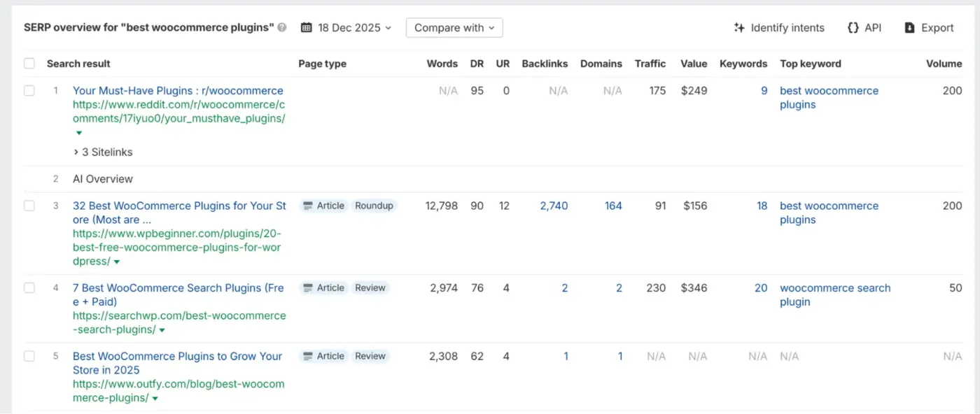Open the outfy.com URL link
980x414 pixels.
[178, 391]
